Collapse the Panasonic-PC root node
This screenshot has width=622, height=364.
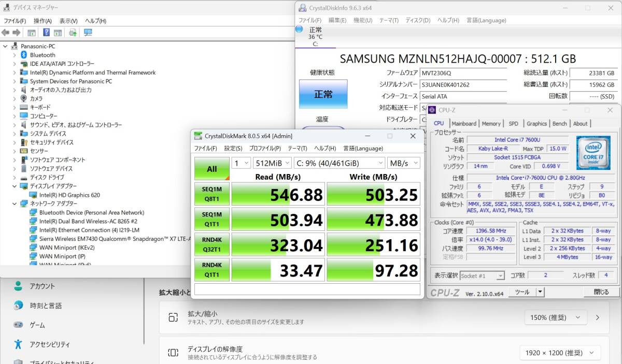5,46
